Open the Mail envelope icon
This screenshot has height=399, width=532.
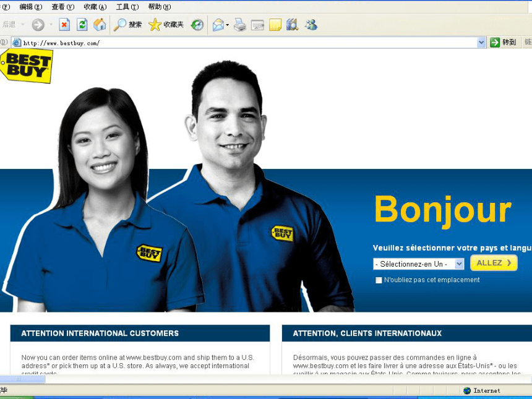click(x=218, y=25)
